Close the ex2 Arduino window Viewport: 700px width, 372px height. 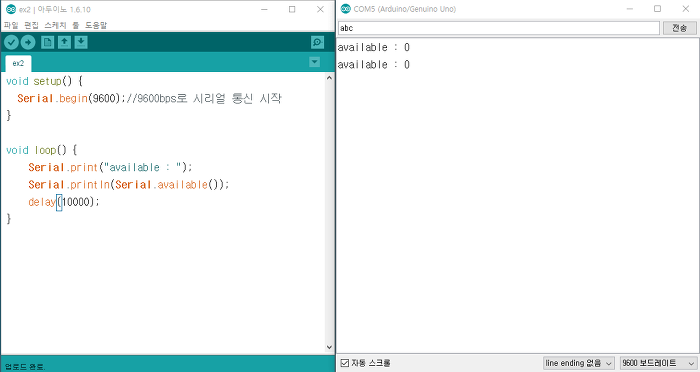pos(320,9)
